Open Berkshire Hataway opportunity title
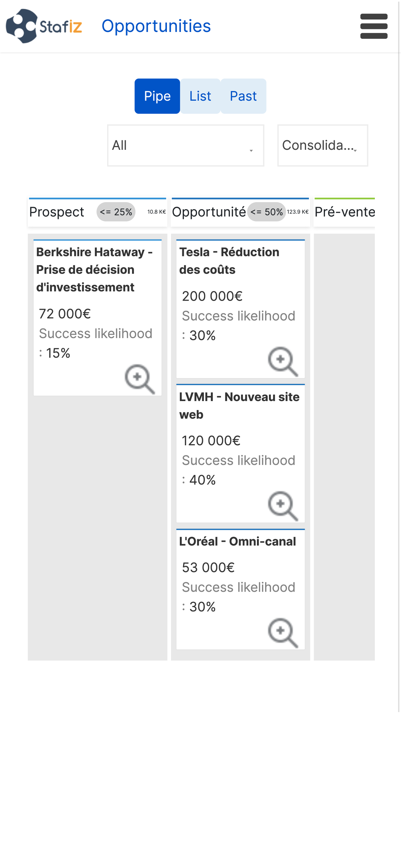The width and height of the screenshot is (401, 868). pos(94,270)
